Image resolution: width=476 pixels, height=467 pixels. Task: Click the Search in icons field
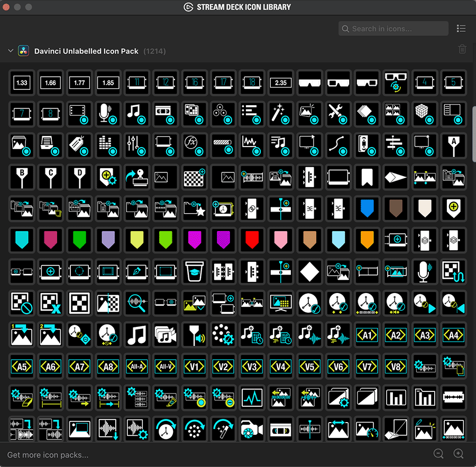(393, 29)
